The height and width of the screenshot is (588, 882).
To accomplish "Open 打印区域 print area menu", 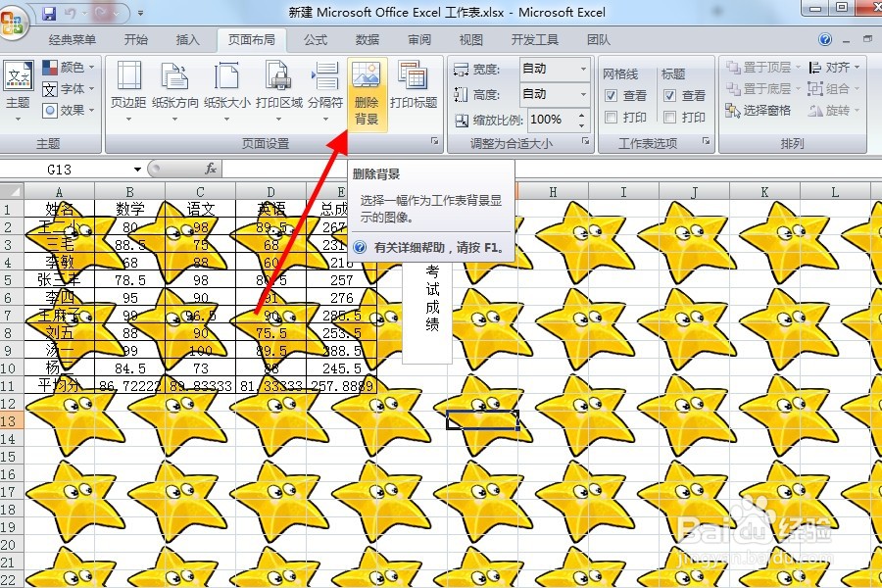I will (x=279, y=91).
